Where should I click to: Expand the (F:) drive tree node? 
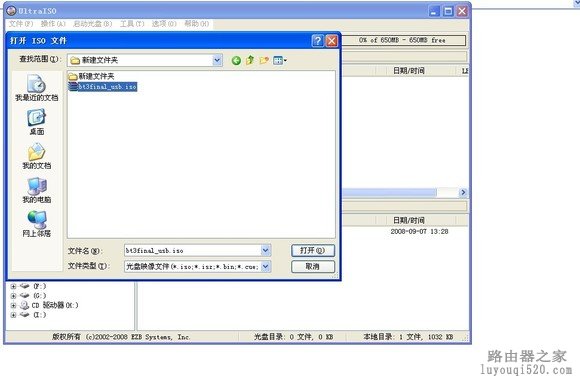tap(13, 286)
